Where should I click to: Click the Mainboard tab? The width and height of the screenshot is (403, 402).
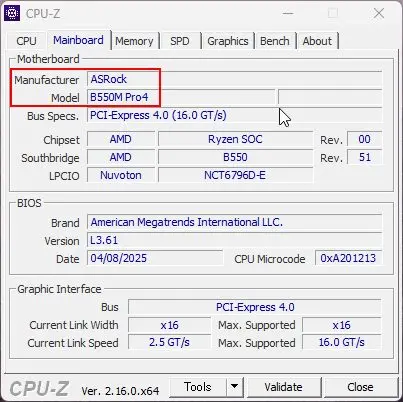point(78,40)
